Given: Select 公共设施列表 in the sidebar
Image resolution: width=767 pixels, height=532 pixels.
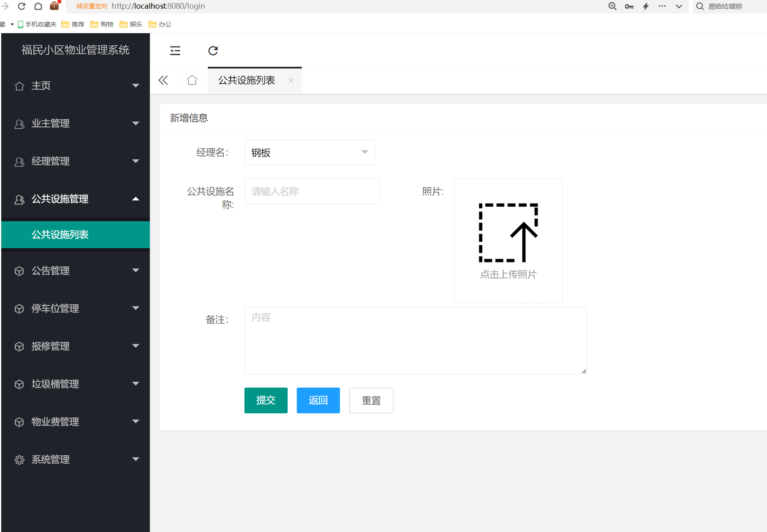Looking at the screenshot, I should click(76, 234).
